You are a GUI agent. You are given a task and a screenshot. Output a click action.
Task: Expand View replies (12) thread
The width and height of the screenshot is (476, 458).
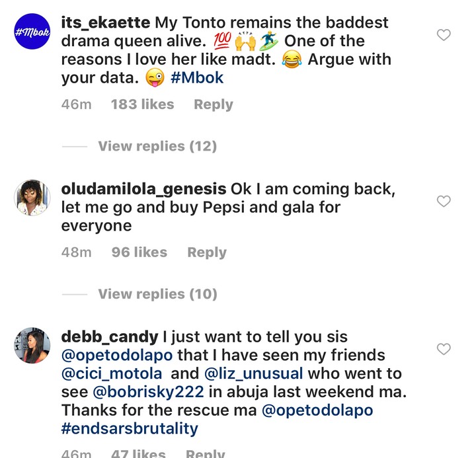tap(157, 146)
